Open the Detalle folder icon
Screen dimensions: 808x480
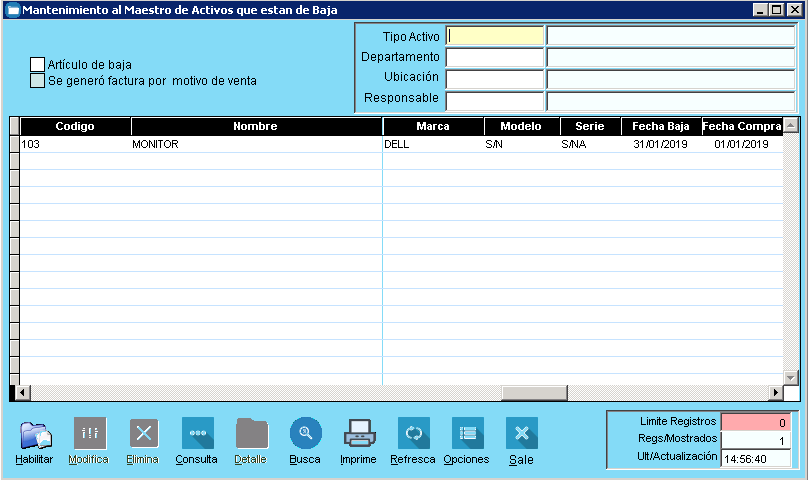pyautogui.click(x=251, y=434)
